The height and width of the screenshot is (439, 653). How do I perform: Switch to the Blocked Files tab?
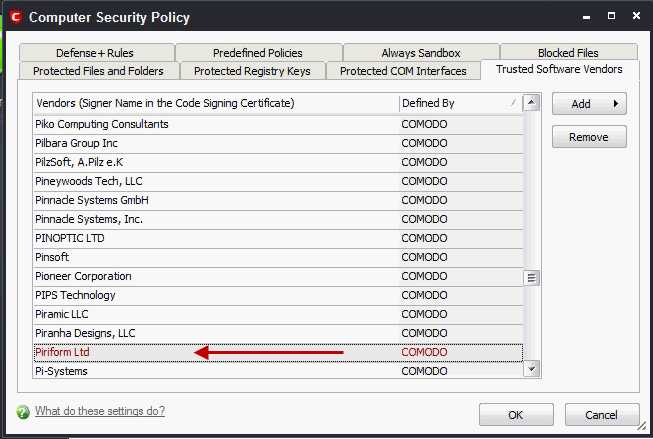point(568,53)
